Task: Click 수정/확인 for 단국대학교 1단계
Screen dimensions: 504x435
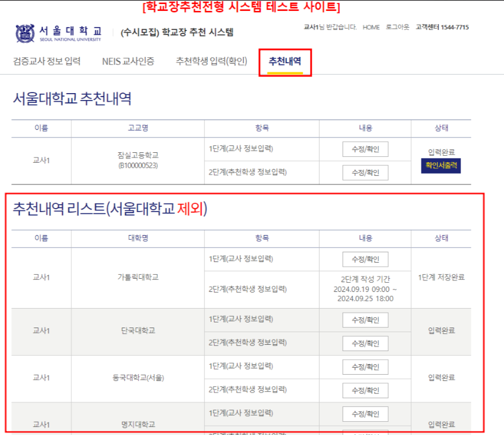Action: [x=366, y=320]
